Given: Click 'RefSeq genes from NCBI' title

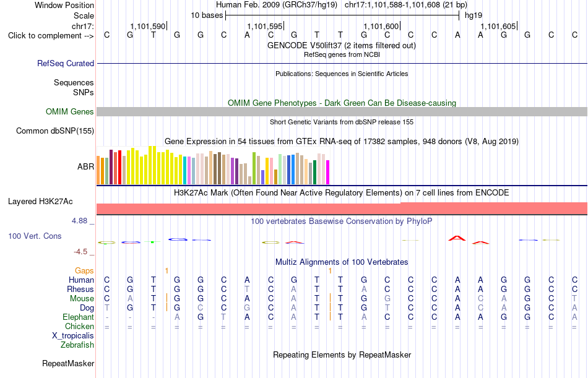Looking at the screenshot, I should 342,54.
